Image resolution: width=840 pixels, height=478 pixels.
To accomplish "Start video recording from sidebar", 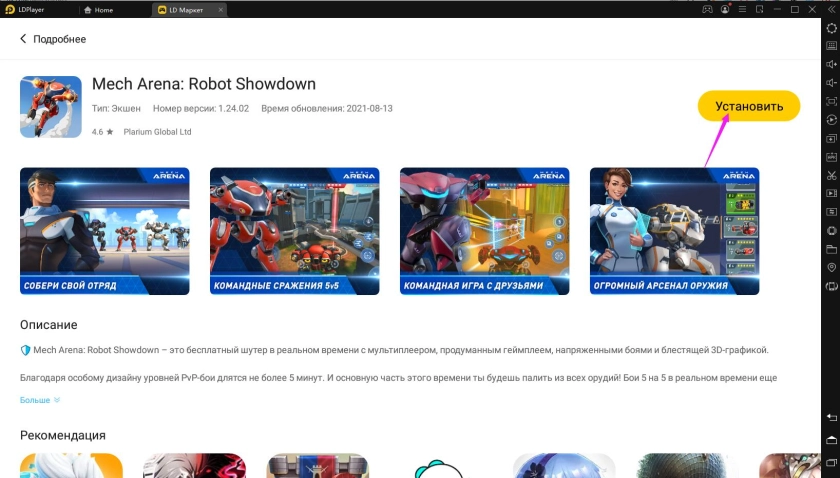I will (831, 193).
